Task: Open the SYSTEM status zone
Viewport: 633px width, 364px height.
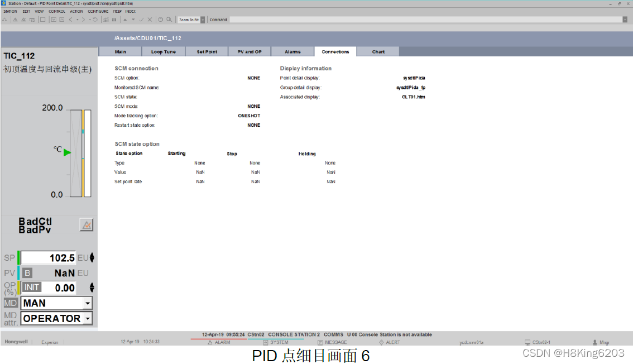Action: (x=276, y=342)
